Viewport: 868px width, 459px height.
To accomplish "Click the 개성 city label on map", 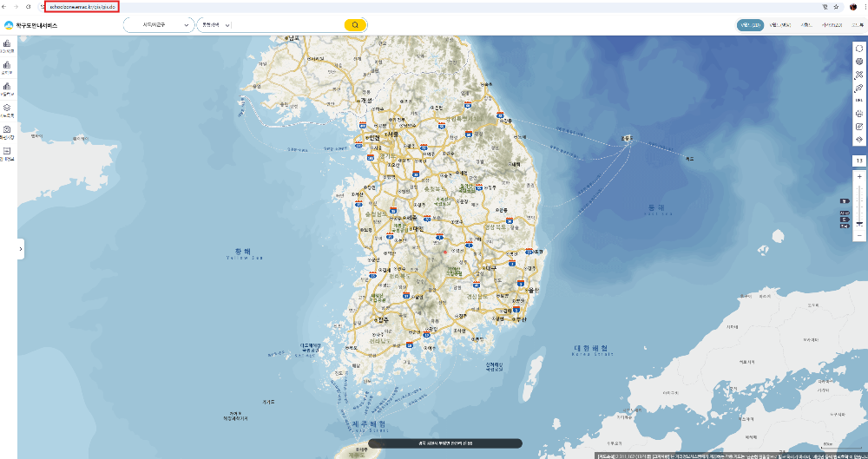I will [366, 101].
